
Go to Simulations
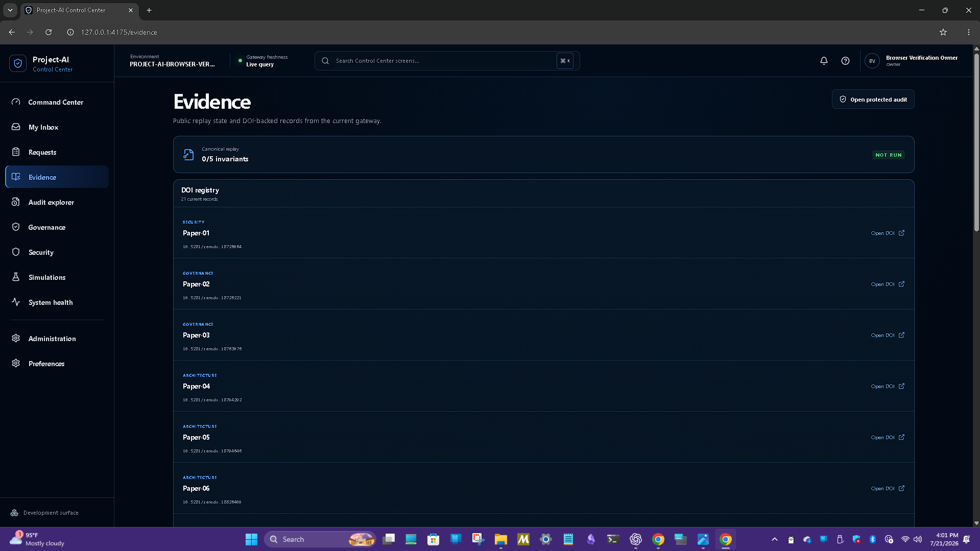coord(57,277)
